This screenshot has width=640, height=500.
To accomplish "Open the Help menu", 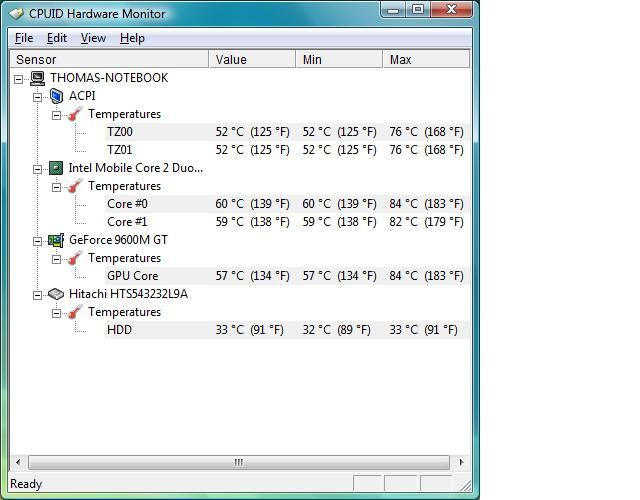I will (132, 38).
